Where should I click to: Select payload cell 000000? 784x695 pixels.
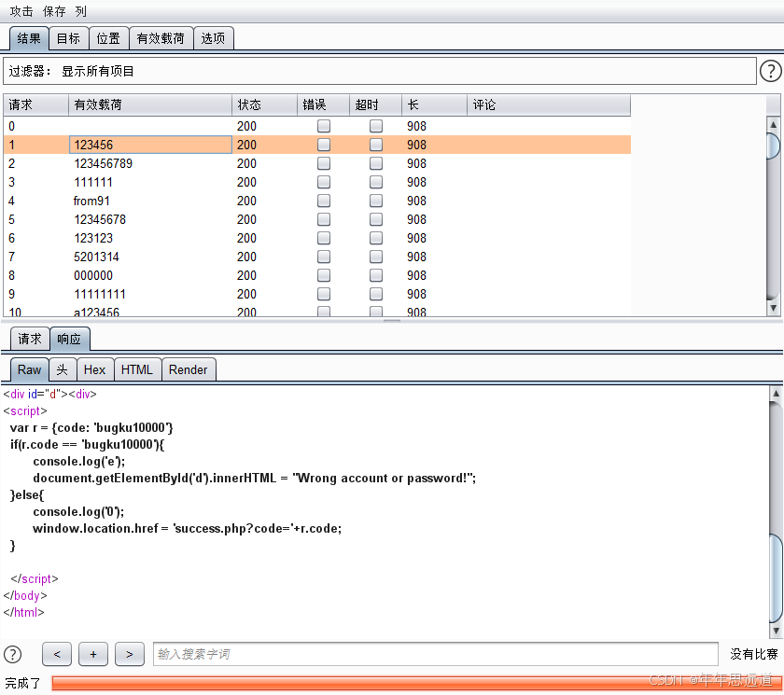pyautogui.click(x=150, y=275)
